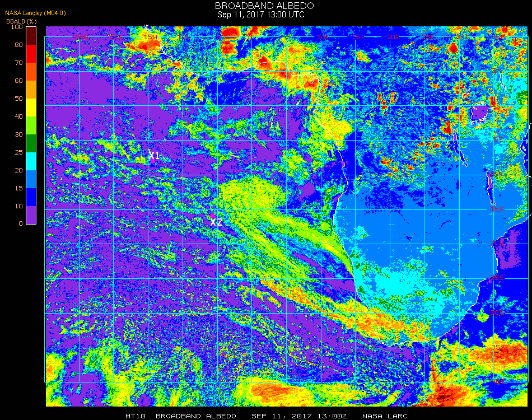Click 'NASA LARC' in the bottom caption
Screen dimensions: 532x420
(385, 416)
